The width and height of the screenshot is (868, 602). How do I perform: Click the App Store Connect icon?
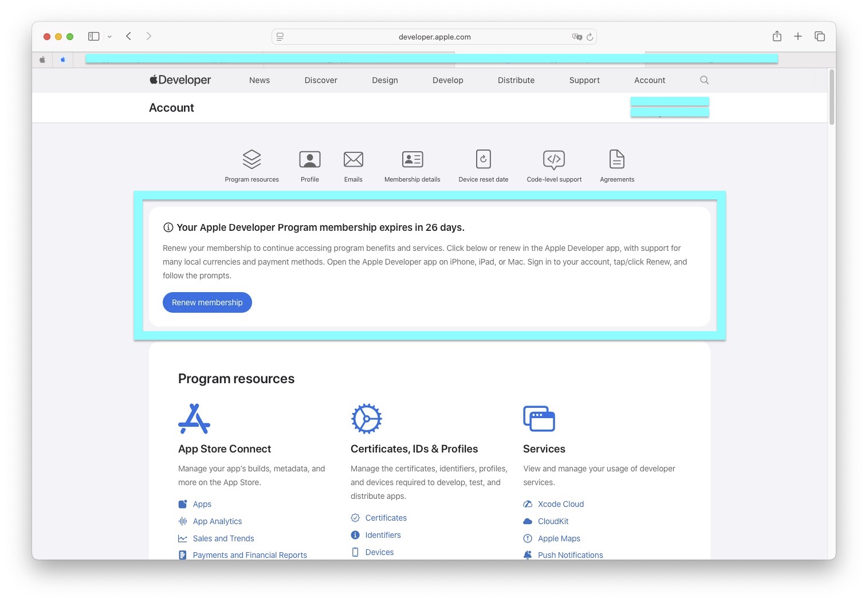tap(194, 419)
